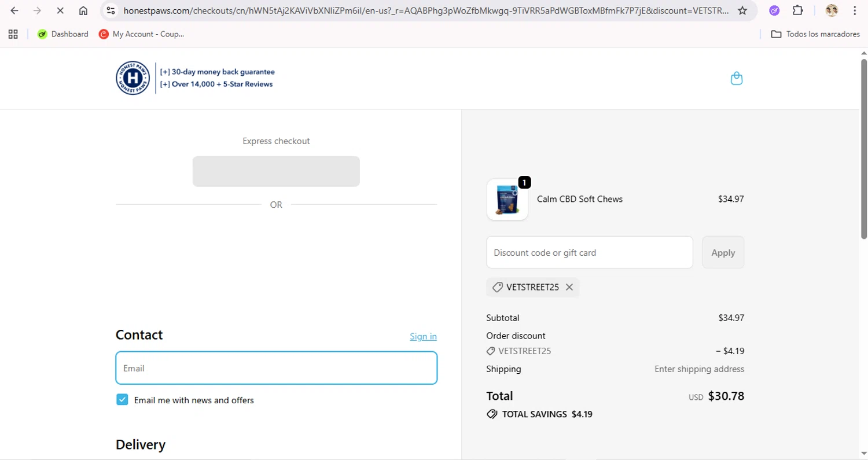The width and height of the screenshot is (868, 460).
Task: Open the browser home page icon
Action: point(83,10)
